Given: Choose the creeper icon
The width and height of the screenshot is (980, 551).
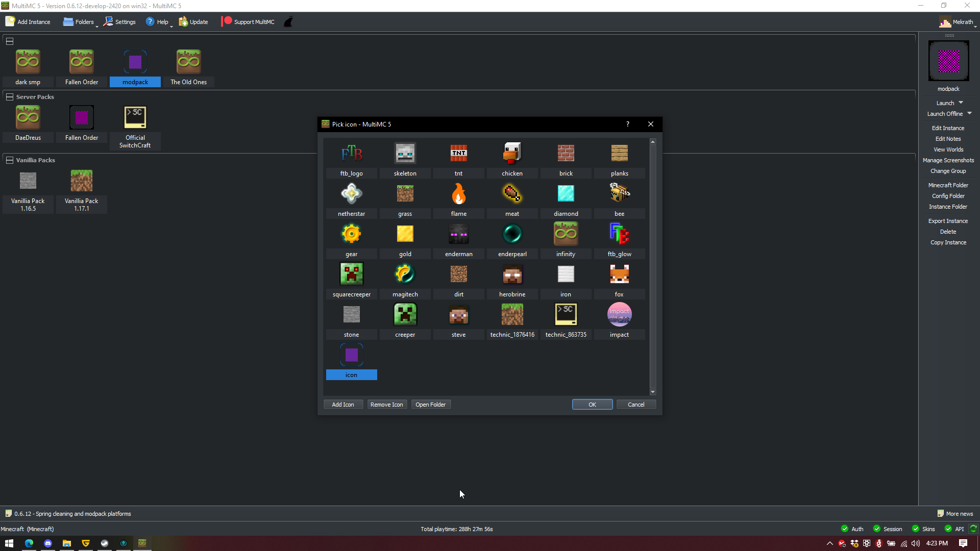Looking at the screenshot, I should tap(405, 314).
